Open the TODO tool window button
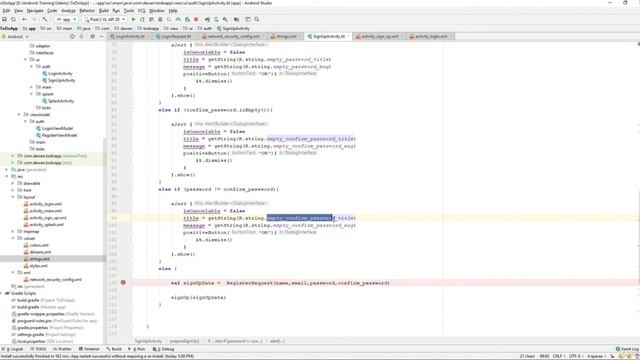Viewport: 640px width, 360px height. click(39, 349)
